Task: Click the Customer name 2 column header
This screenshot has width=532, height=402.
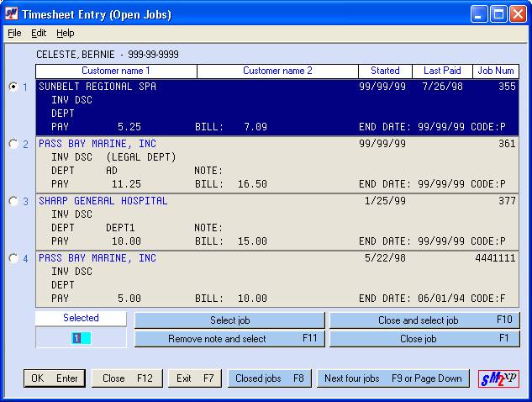Action: point(277,71)
